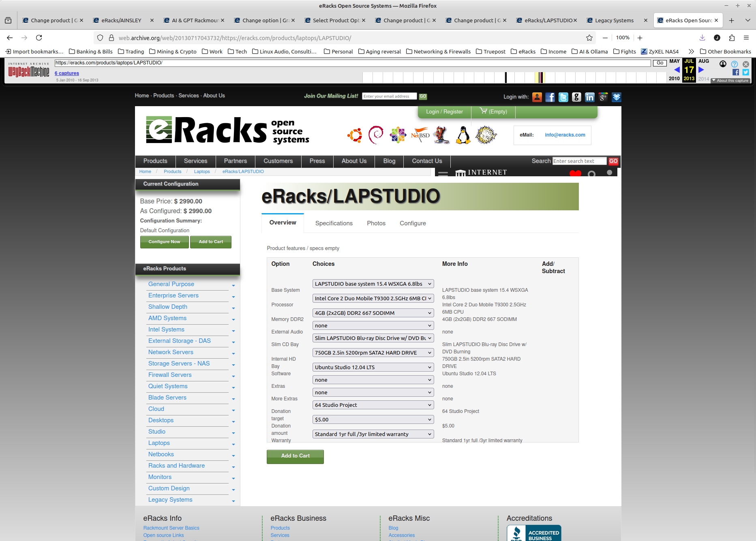Screen dimensions: 756x541
Task: Click the Google Plus login icon
Action: click(x=603, y=97)
